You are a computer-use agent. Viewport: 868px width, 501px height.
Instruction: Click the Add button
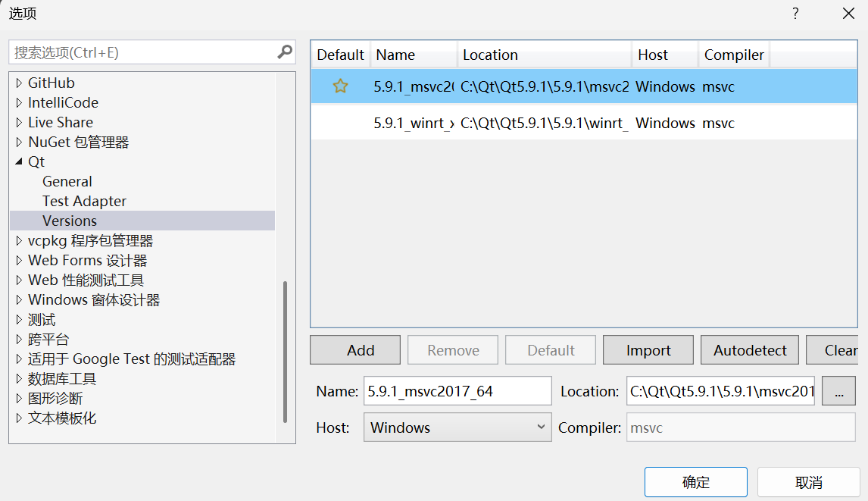354,349
